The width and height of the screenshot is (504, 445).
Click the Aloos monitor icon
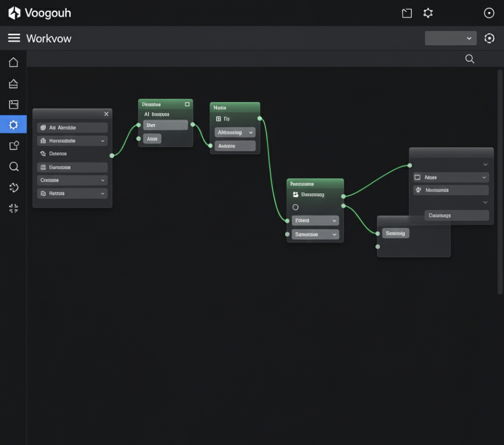click(x=418, y=178)
